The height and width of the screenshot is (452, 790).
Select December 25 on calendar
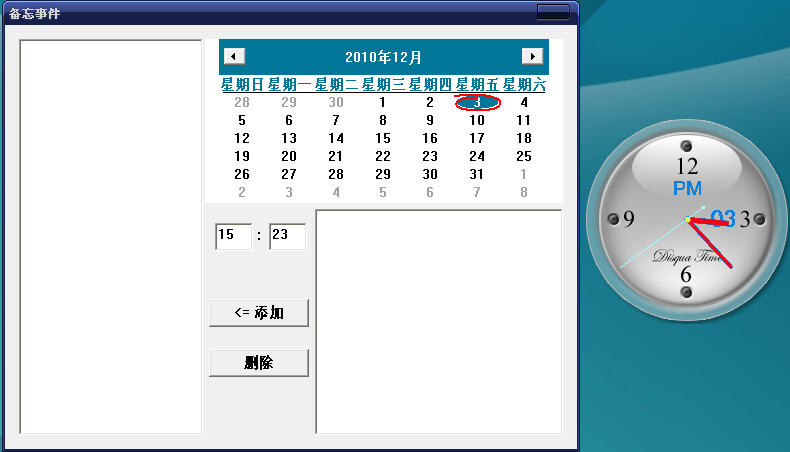click(x=524, y=156)
